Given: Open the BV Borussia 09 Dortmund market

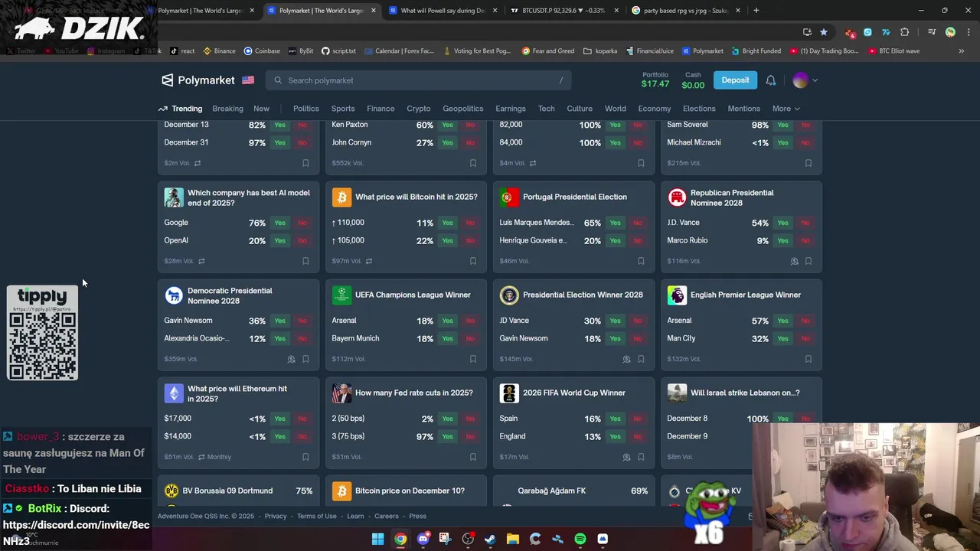Looking at the screenshot, I should (227, 491).
